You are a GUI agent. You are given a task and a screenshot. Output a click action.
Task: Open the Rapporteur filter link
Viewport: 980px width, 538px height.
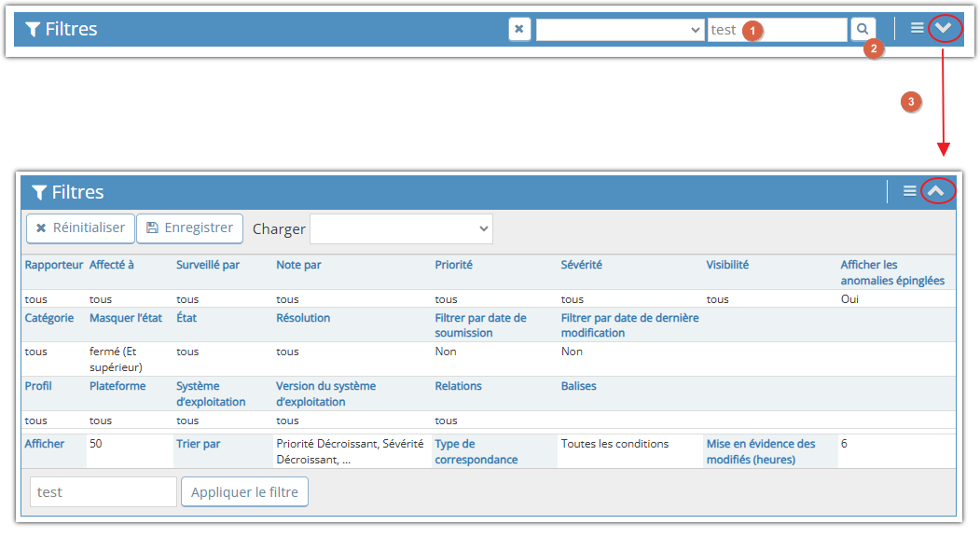pyautogui.click(x=53, y=265)
